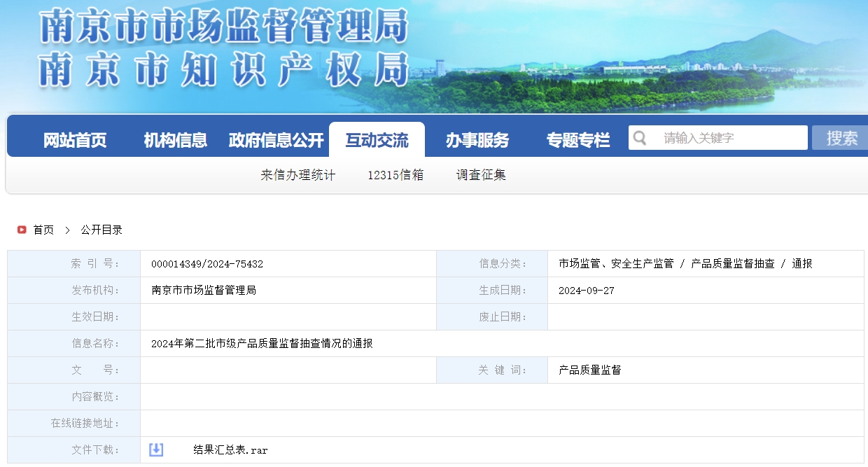868x467 pixels.
Task: Open the 来信办理统计 submenu link
Action: click(298, 175)
